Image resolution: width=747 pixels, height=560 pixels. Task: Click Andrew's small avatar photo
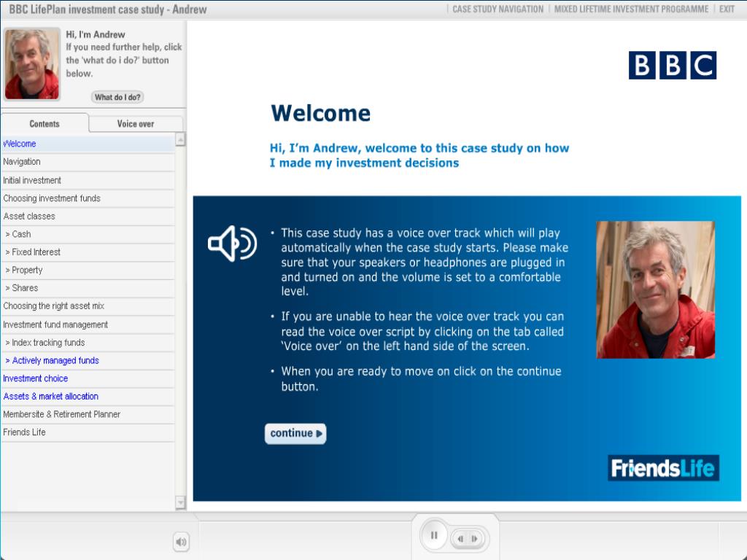click(x=32, y=64)
